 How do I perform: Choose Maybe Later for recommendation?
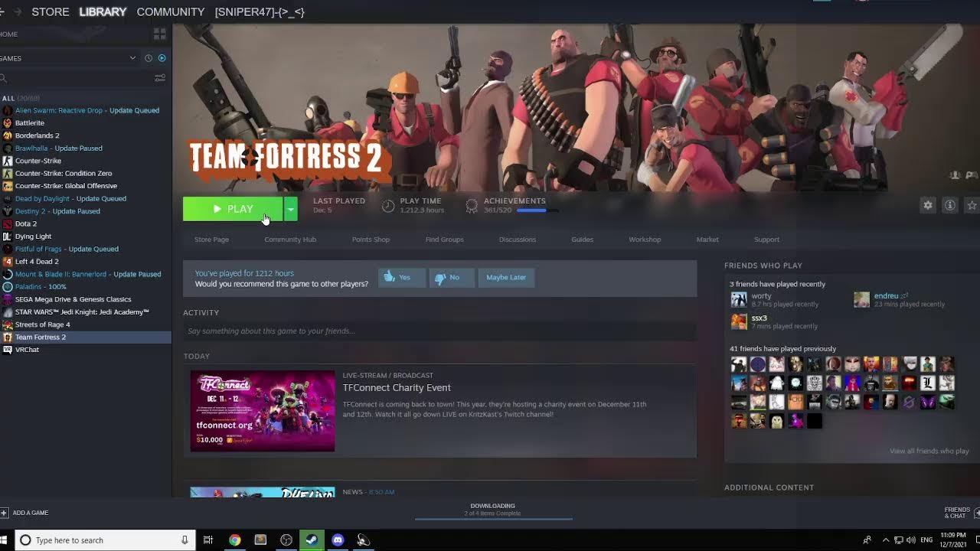click(x=506, y=277)
